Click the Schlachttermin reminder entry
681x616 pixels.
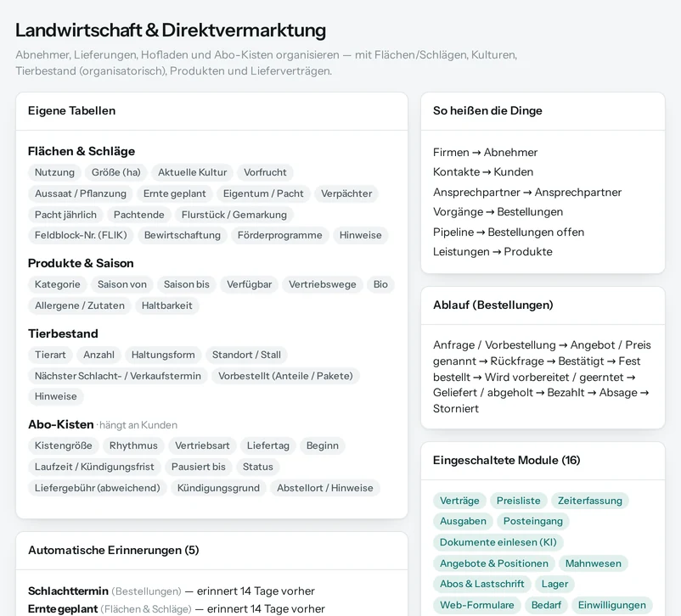(x=172, y=591)
